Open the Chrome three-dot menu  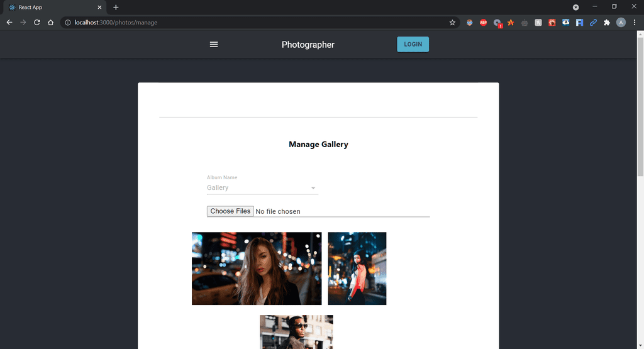[634, 23]
